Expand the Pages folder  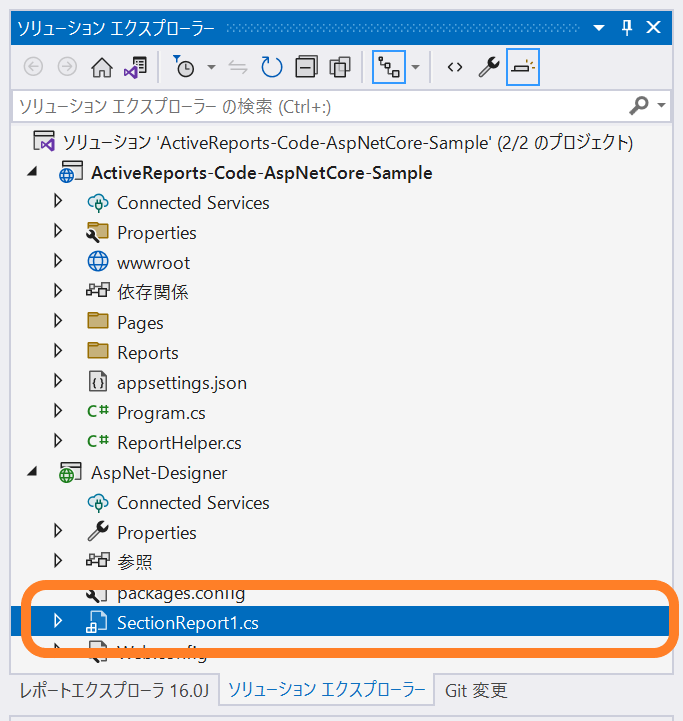(57, 320)
